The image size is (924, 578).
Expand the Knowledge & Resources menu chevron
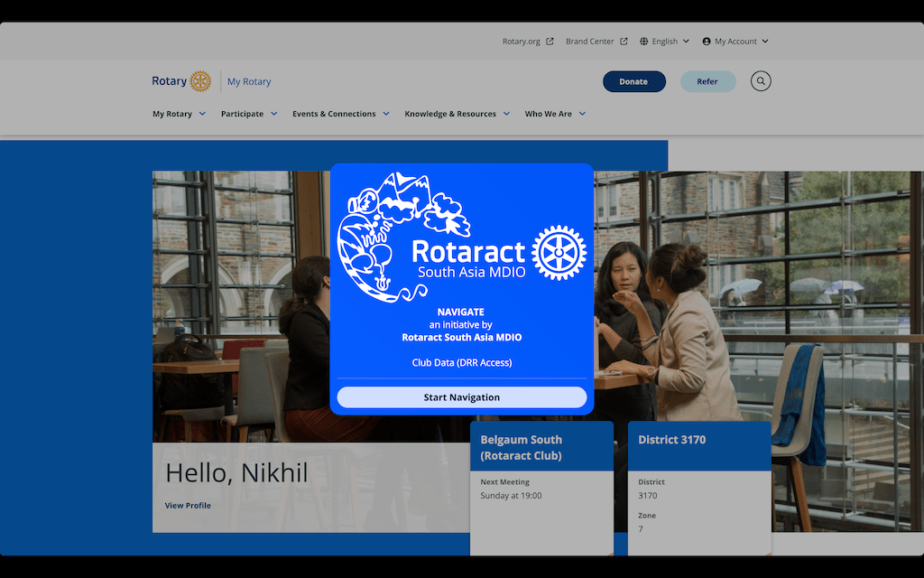coord(506,114)
